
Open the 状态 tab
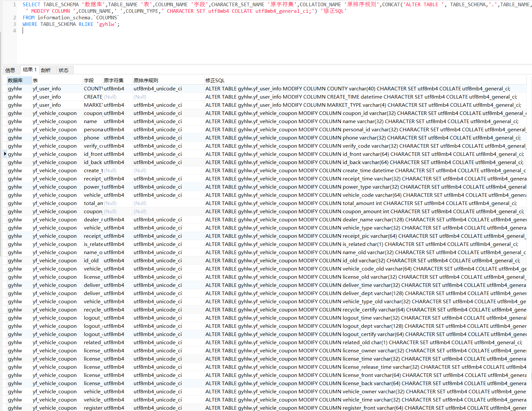point(64,70)
